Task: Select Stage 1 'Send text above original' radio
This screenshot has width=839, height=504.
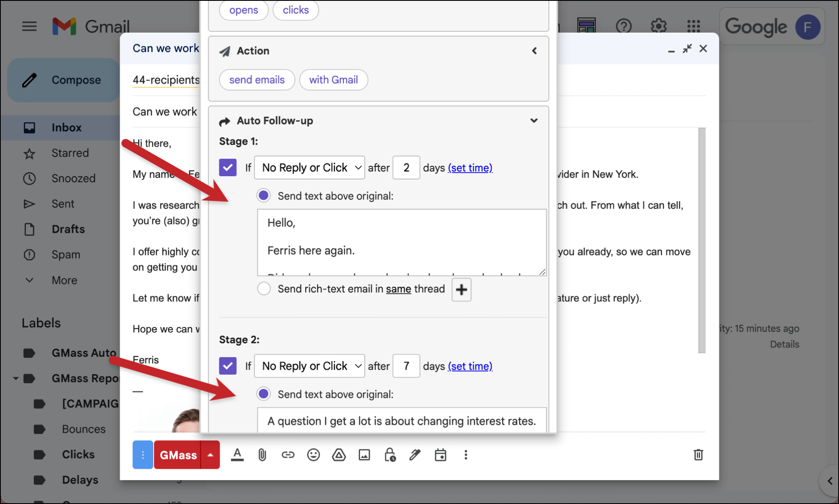Action: (x=264, y=196)
